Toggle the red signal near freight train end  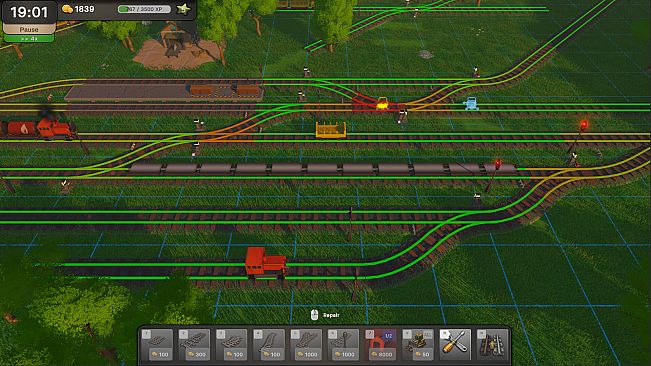click(497, 164)
